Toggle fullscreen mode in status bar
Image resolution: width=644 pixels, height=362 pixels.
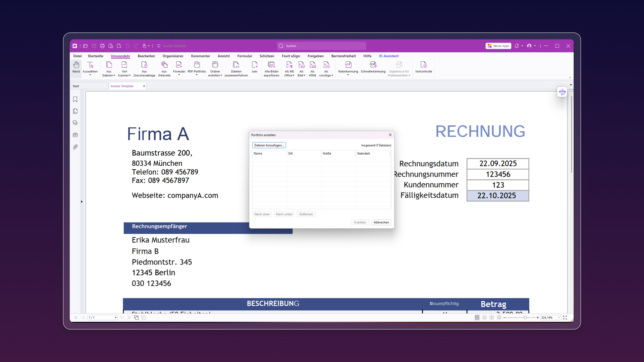[x=565, y=317]
